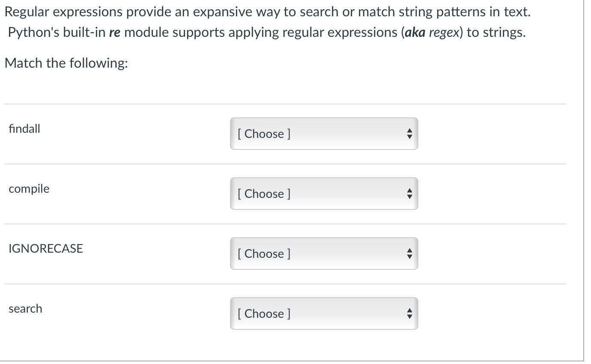Screen dimensions: 591x364
Task: Click the search term label
Action: 26,308
